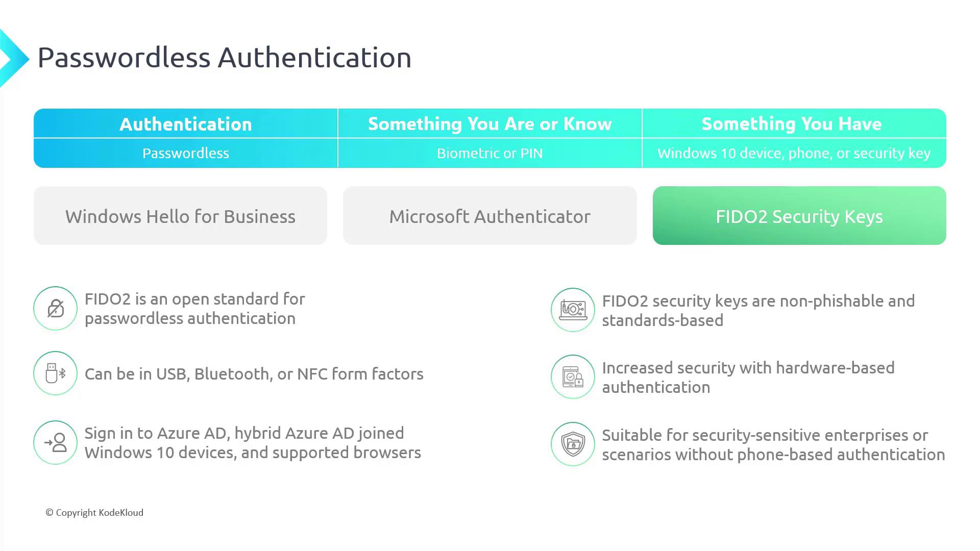Select the Microsoft Authenticator tab
The width and height of the screenshot is (980, 551).
point(489,216)
